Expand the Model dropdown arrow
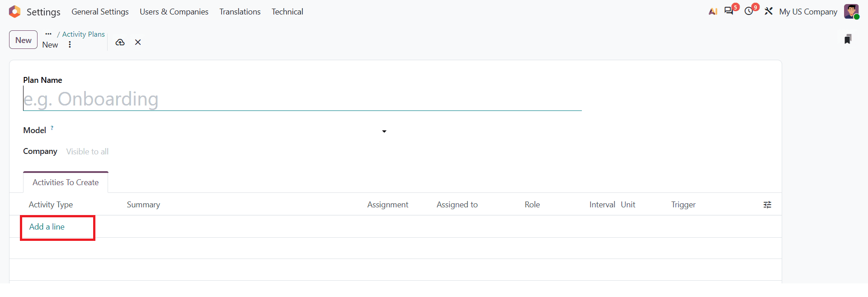 (384, 131)
